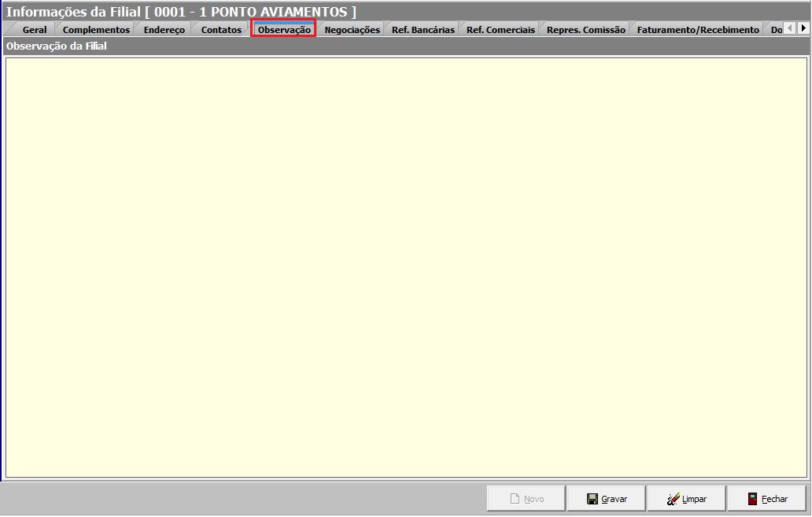Click the door icon on Fechar

click(x=753, y=499)
